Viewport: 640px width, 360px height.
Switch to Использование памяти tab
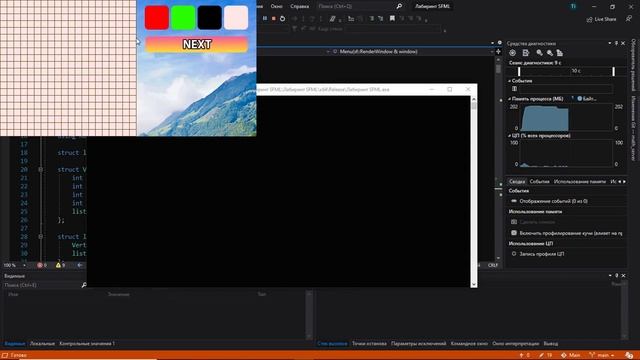point(580,182)
